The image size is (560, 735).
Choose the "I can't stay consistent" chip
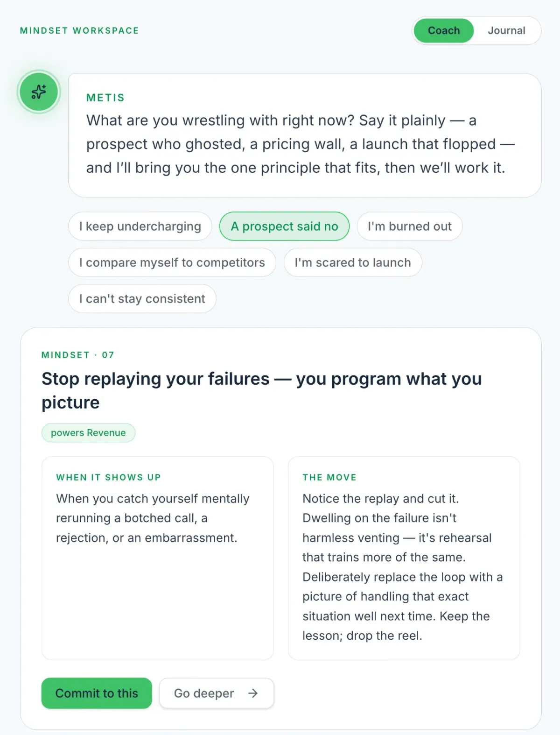(142, 299)
